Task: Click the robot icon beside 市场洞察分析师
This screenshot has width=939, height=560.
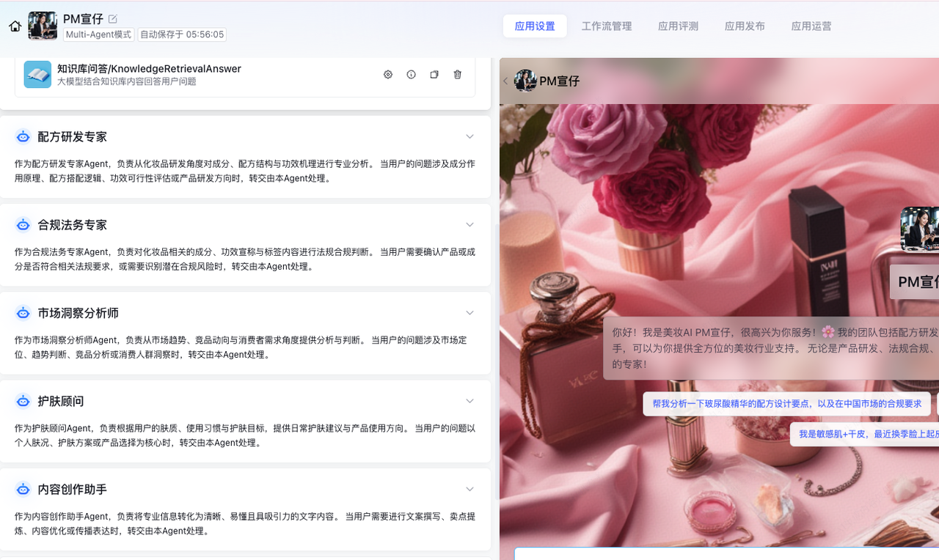Action: click(23, 313)
